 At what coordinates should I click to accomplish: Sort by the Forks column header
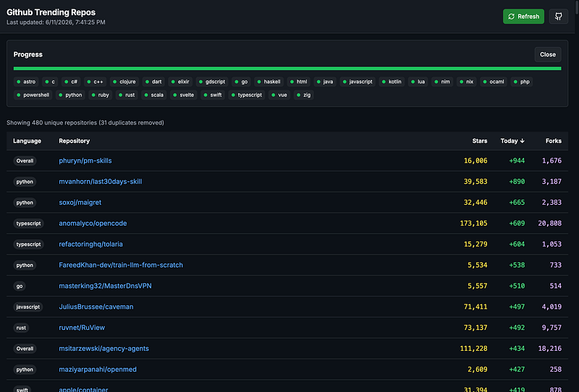[x=554, y=141]
